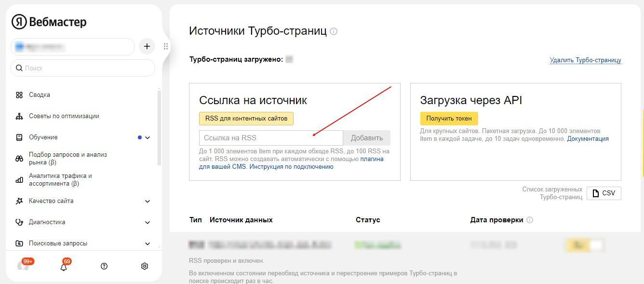The image size is (644, 284).
Task: Open the Инструкция по подключению link
Action: tap(291, 167)
